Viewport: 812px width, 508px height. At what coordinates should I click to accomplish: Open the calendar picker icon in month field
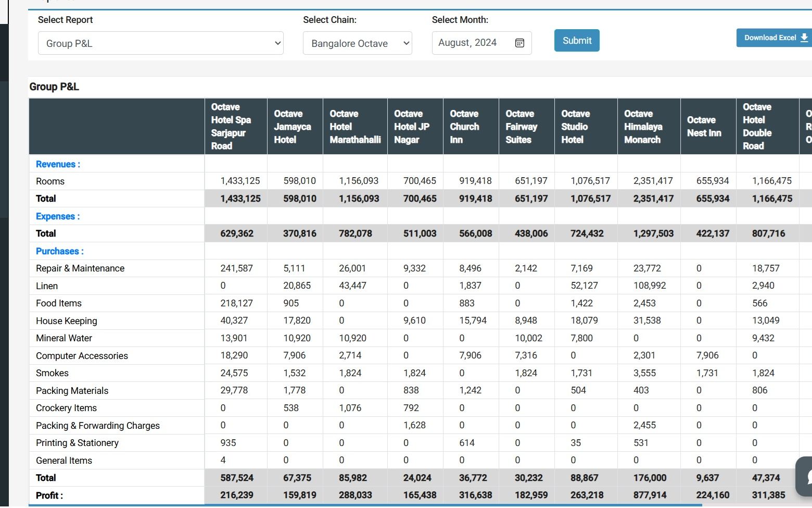[519, 43]
